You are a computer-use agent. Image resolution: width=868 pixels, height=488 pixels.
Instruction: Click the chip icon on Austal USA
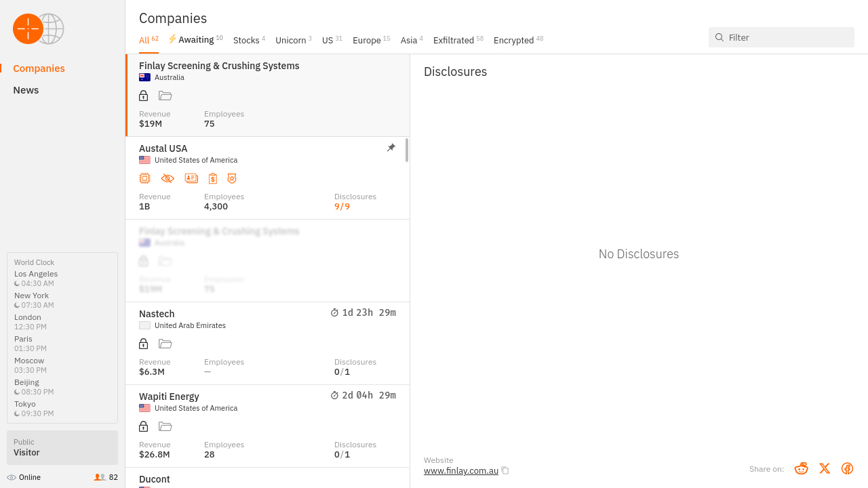pyautogui.click(x=144, y=178)
